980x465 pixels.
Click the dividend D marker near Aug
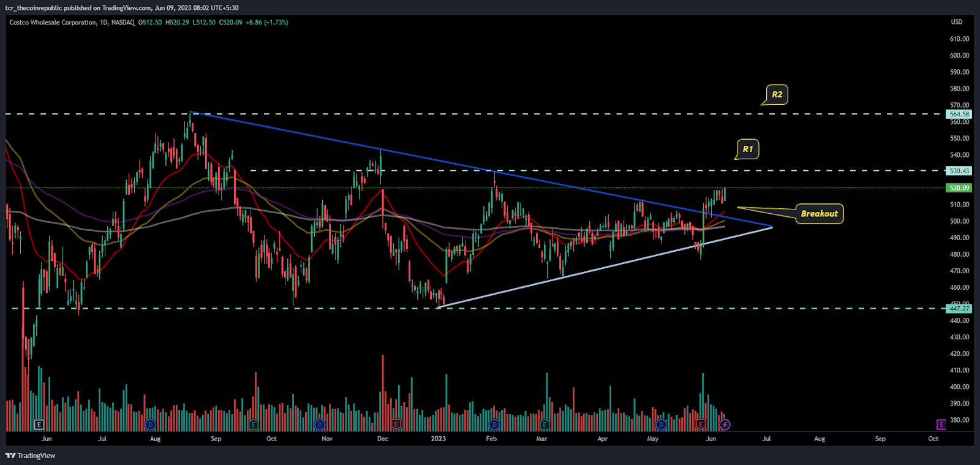click(x=151, y=425)
